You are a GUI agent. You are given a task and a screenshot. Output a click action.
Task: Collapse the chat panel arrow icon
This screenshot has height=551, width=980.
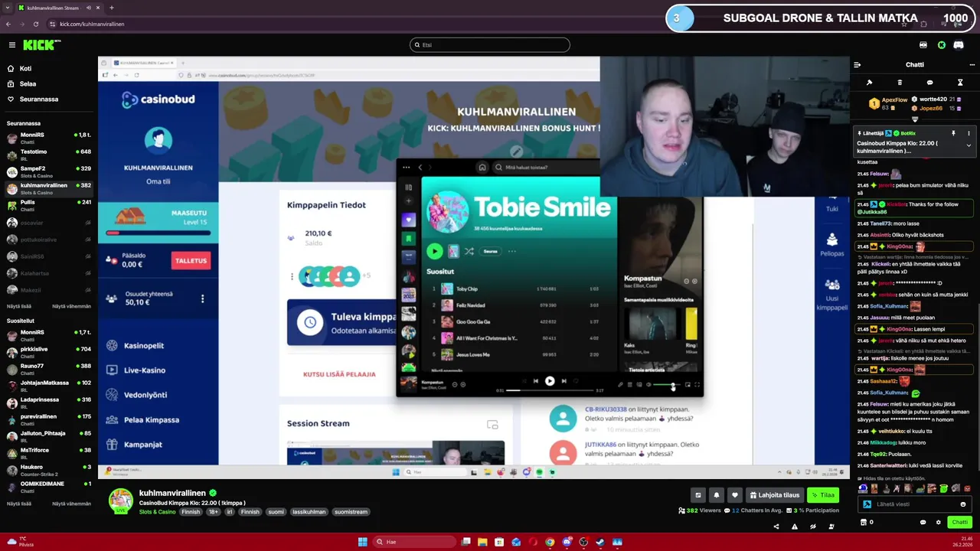pos(857,65)
